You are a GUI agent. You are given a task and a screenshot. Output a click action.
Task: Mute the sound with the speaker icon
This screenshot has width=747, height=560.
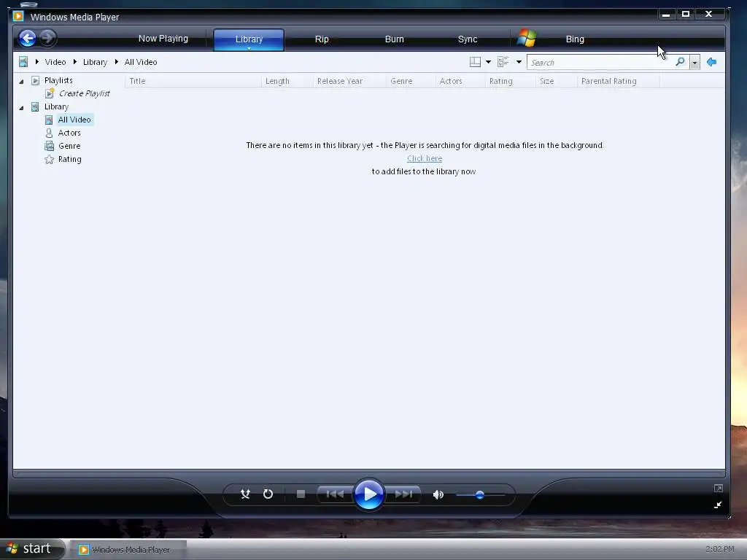pos(438,495)
